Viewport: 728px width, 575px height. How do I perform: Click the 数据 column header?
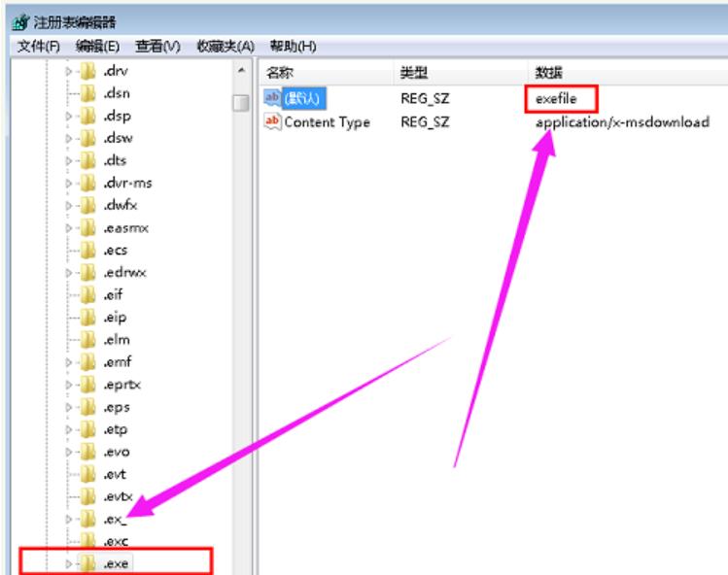[x=549, y=73]
